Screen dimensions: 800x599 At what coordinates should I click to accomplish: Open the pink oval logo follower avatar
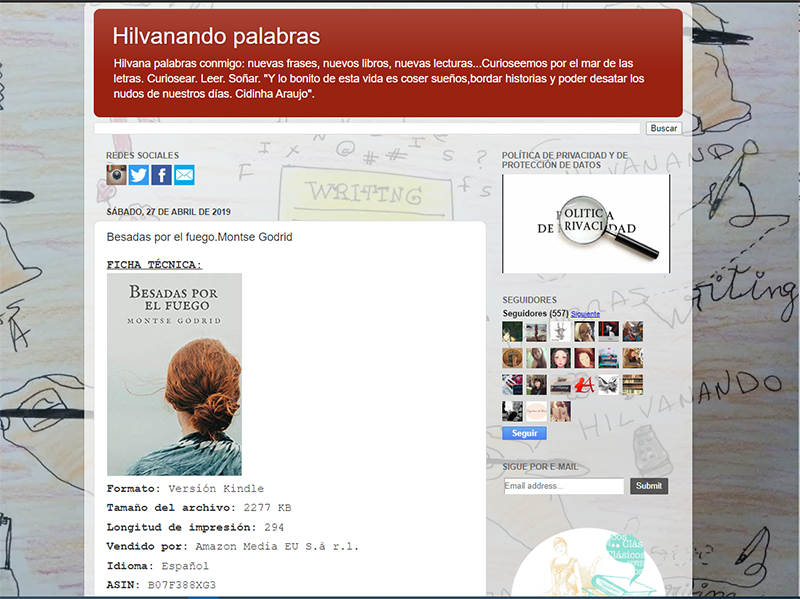tap(536, 411)
